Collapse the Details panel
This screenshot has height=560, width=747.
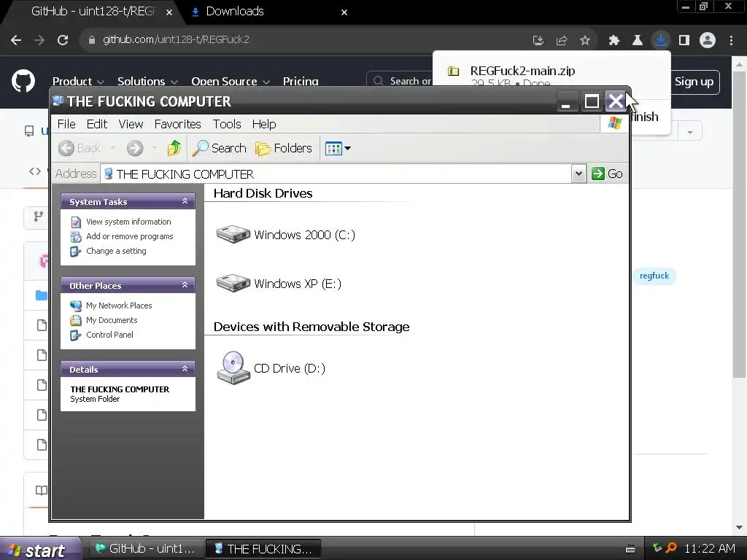[x=185, y=369]
